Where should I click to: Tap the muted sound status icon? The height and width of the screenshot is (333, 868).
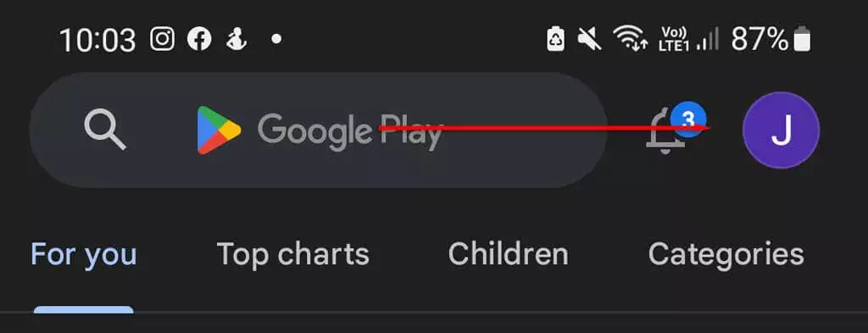[x=590, y=39]
